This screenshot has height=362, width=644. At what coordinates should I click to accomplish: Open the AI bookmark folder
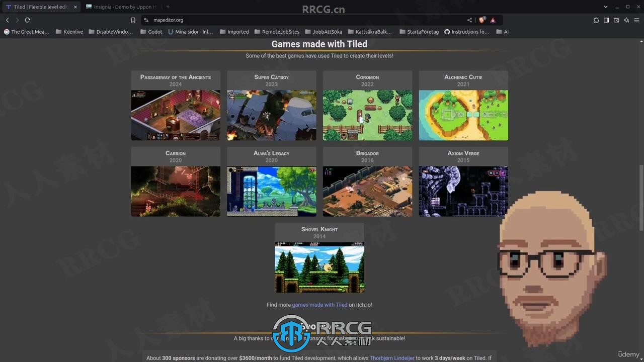(x=502, y=32)
